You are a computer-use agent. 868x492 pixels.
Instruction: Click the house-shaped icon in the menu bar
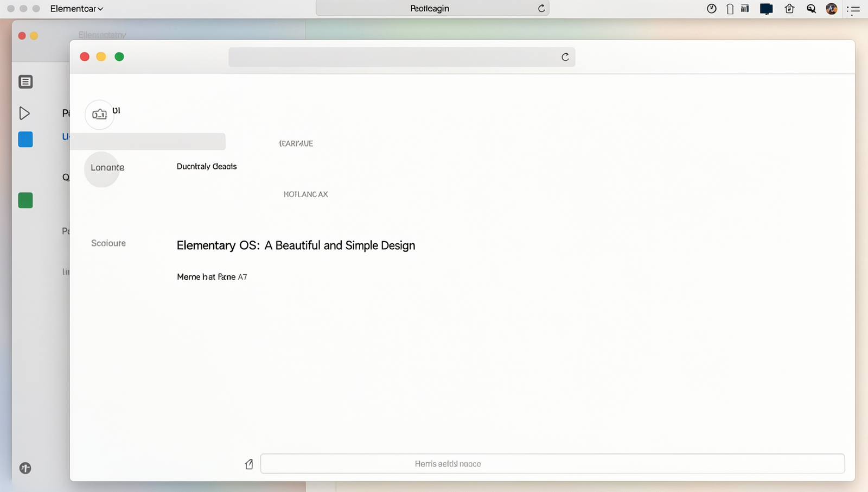[x=790, y=9]
